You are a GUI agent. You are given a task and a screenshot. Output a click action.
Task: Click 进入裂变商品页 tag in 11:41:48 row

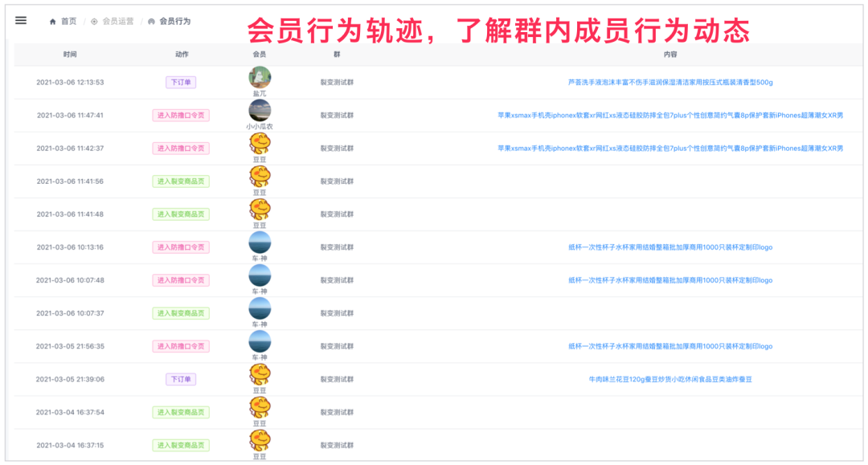181,214
